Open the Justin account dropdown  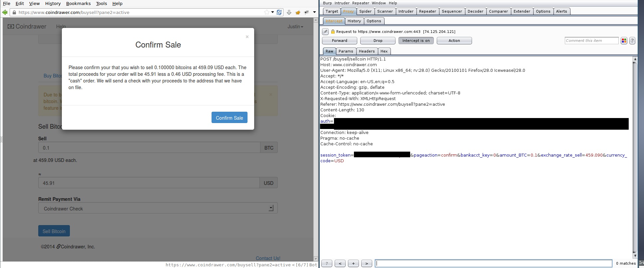click(295, 26)
